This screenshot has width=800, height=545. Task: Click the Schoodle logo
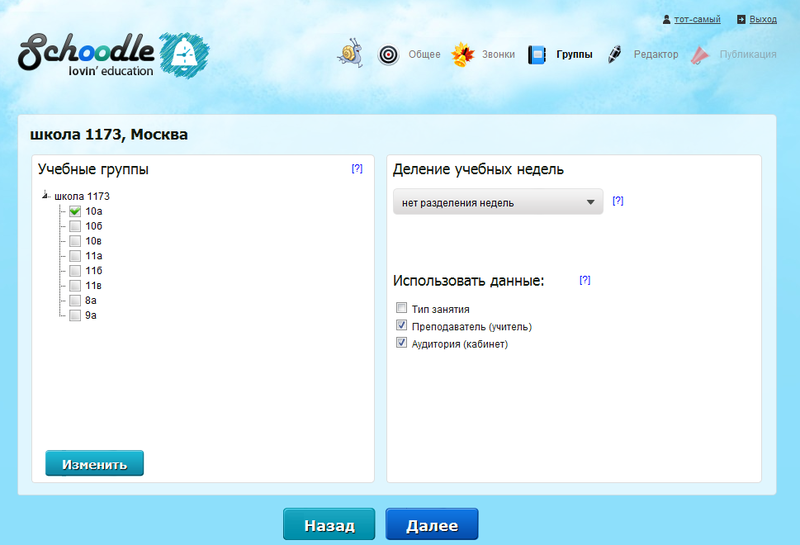(x=86, y=55)
